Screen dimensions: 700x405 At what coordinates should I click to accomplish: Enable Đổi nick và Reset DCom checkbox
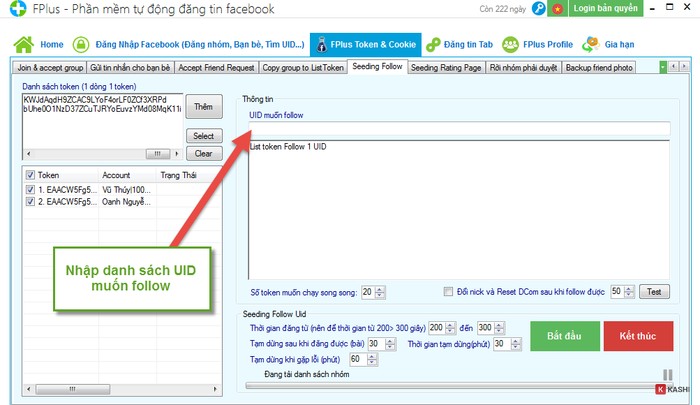pos(449,292)
